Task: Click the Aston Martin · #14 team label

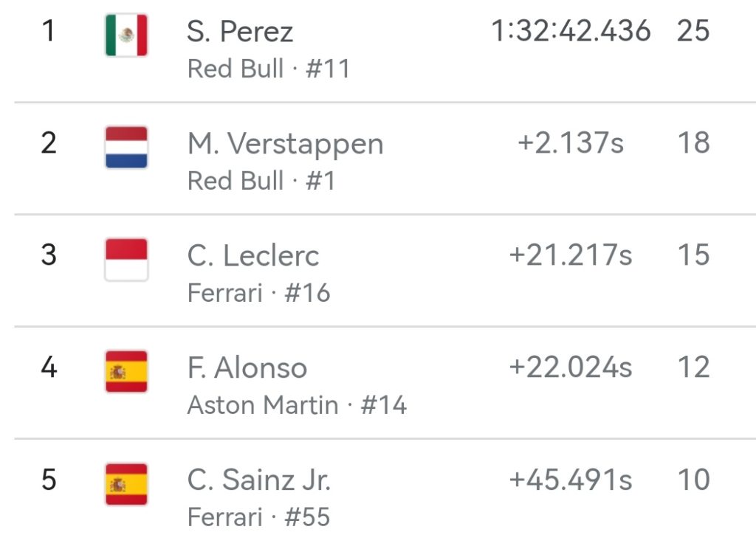Action: (x=297, y=405)
